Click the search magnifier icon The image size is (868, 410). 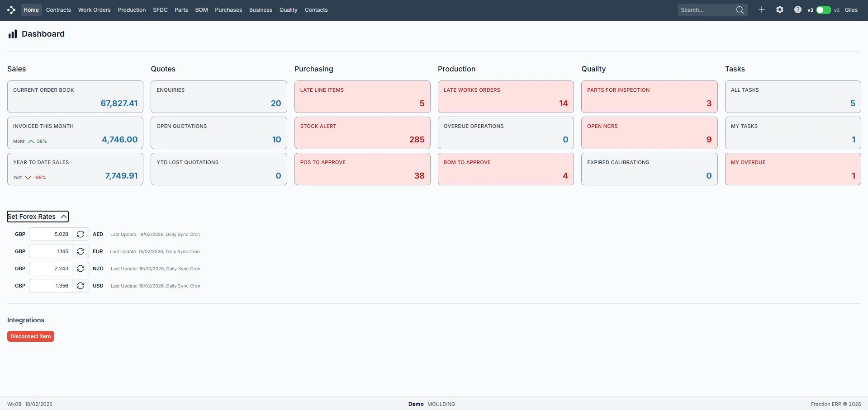click(740, 10)
